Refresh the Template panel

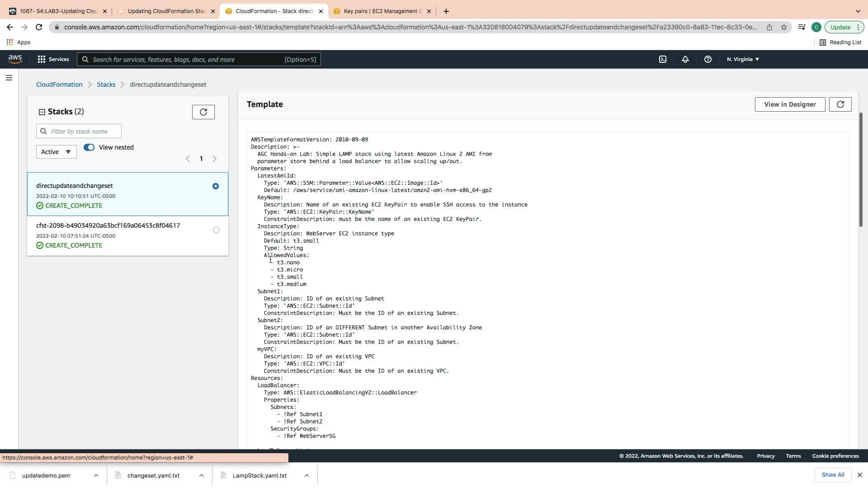tap(840, 104)
